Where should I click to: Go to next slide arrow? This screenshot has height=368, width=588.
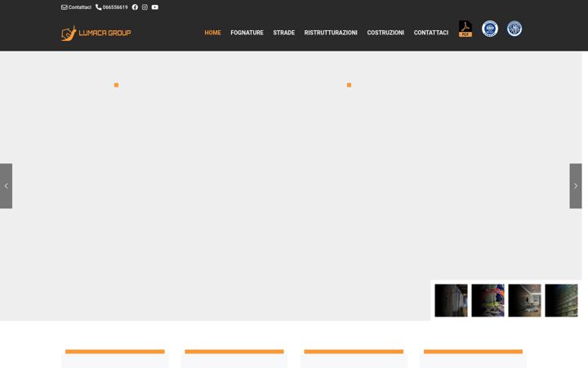pyautogui.click(x=576, y=186)
